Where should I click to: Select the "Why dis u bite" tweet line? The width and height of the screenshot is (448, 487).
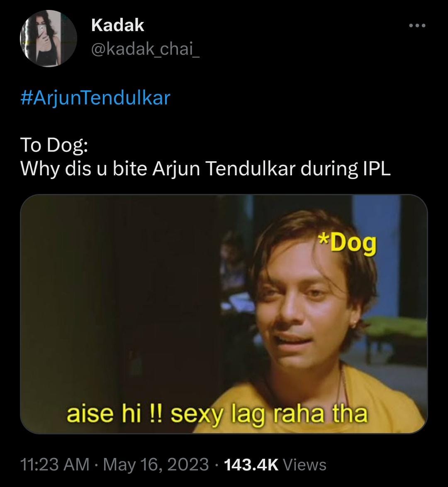pyautogui.click(x=205, y=169)
